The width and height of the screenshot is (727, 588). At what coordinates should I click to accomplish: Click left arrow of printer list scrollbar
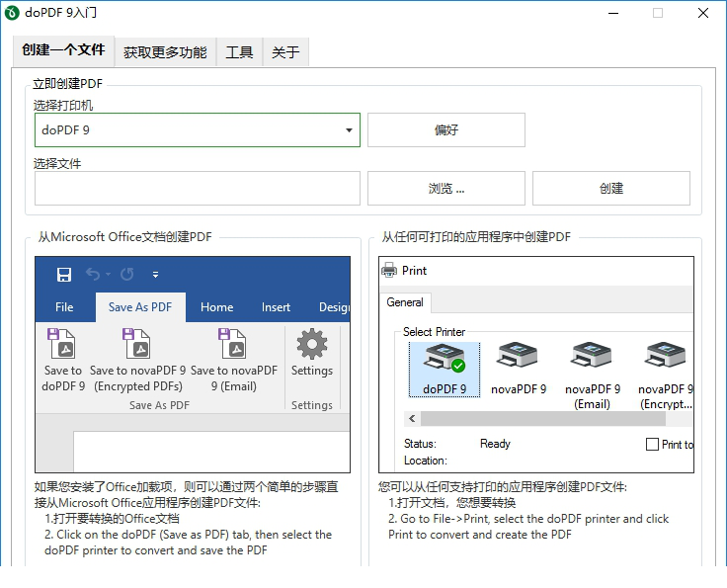412,418
